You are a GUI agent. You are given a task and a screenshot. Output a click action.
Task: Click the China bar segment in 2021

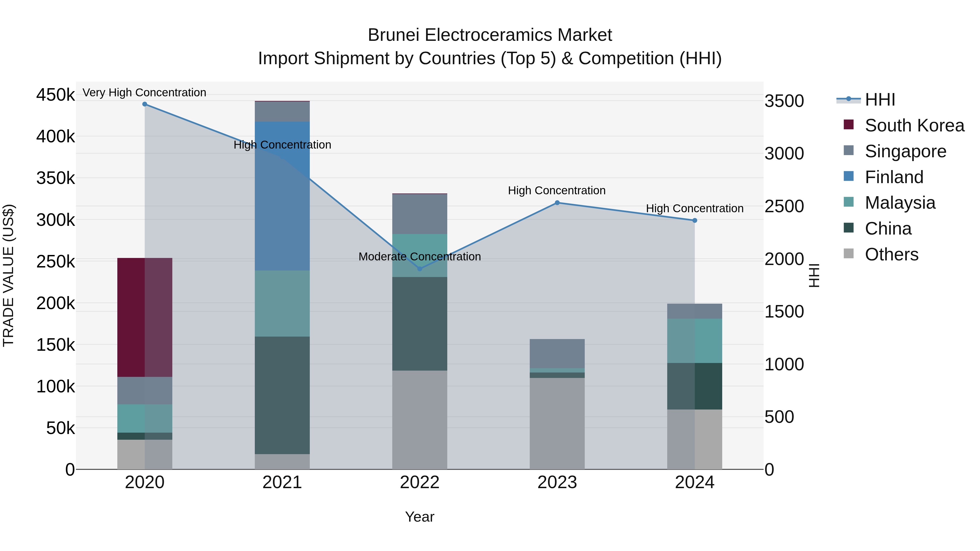pyautogui.click(x=282, y=395)
